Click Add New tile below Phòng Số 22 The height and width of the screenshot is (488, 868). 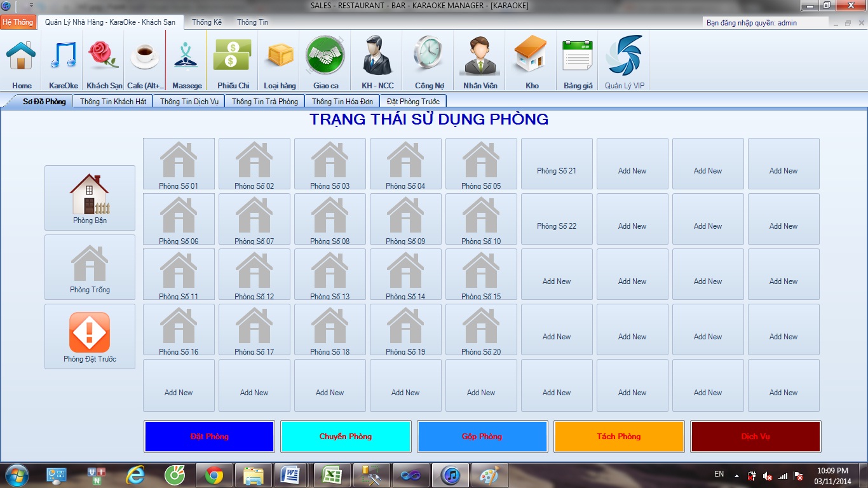point(557,274)
